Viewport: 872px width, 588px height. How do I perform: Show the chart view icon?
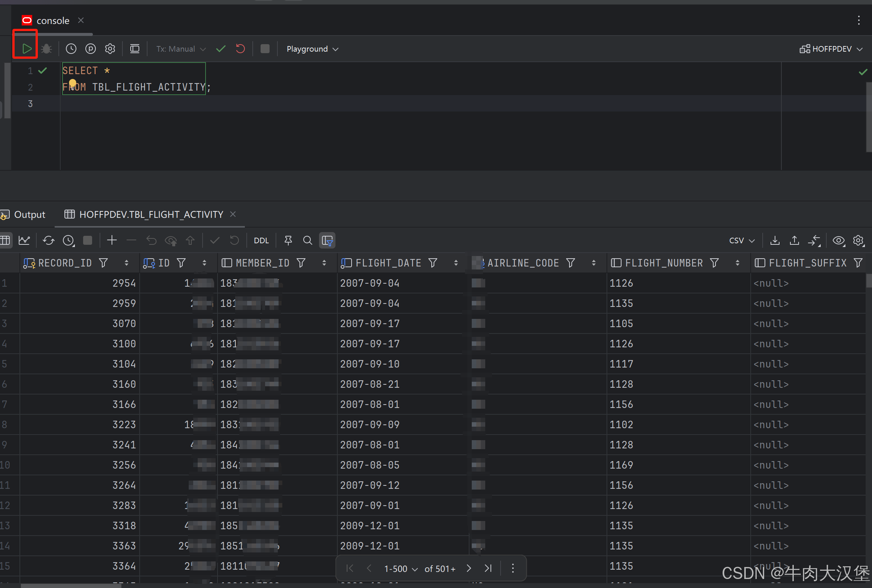[24, 240]
